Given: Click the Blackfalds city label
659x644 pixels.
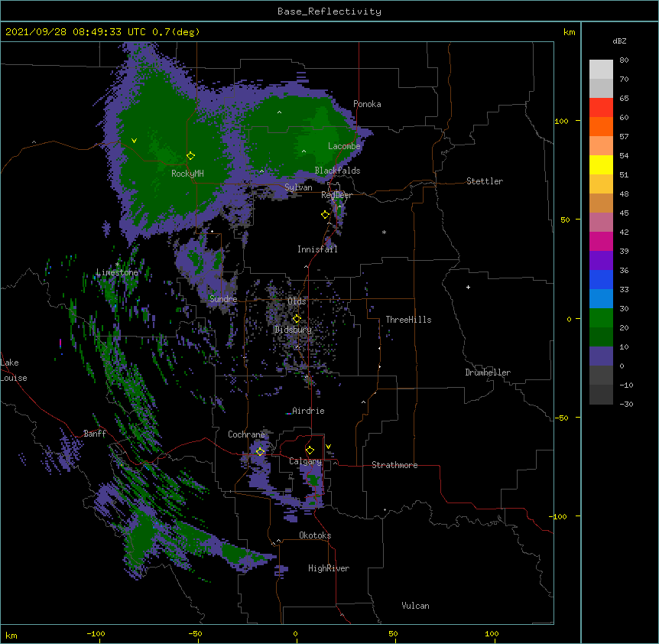Looking at the screenshot, I should click(x=337, y=171).
